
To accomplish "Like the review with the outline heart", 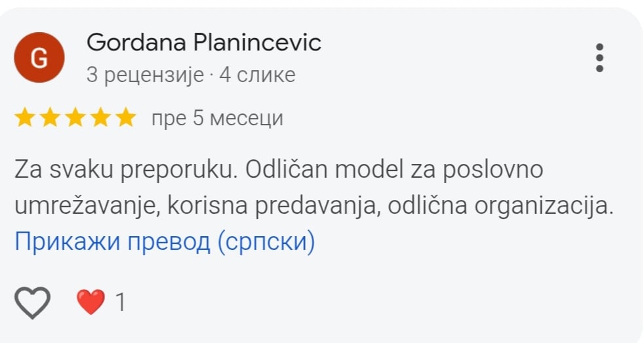I will 32,302.
